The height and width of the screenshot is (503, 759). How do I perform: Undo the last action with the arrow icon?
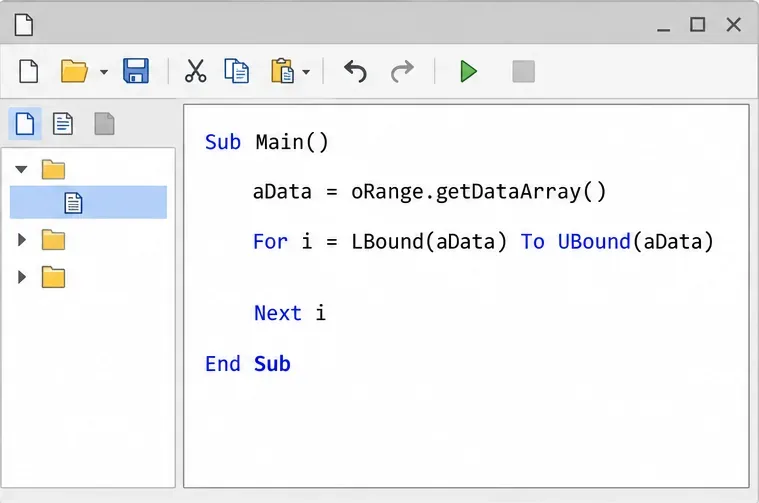tap(355, 72)
